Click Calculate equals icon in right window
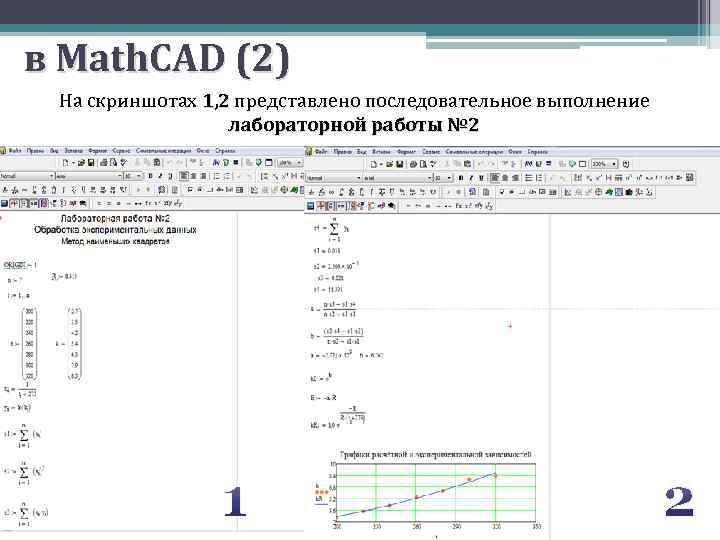This screenshot has width=720, height=540. pyautogui.click(x=548, y=164)
